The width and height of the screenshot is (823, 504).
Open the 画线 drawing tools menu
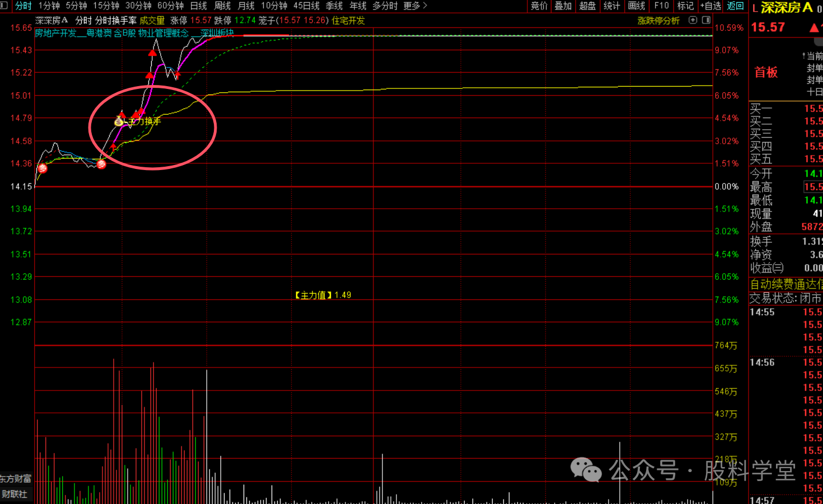point(637,6)
